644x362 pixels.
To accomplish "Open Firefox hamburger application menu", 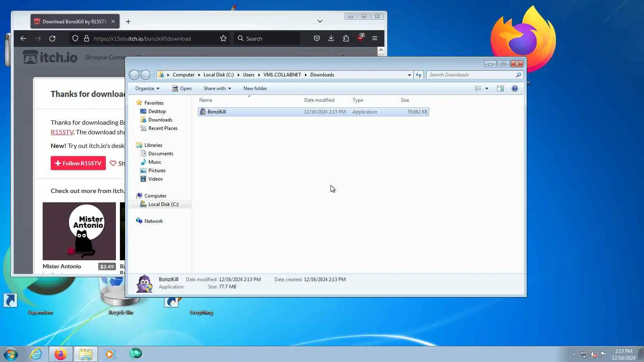I will pos(375,38).
